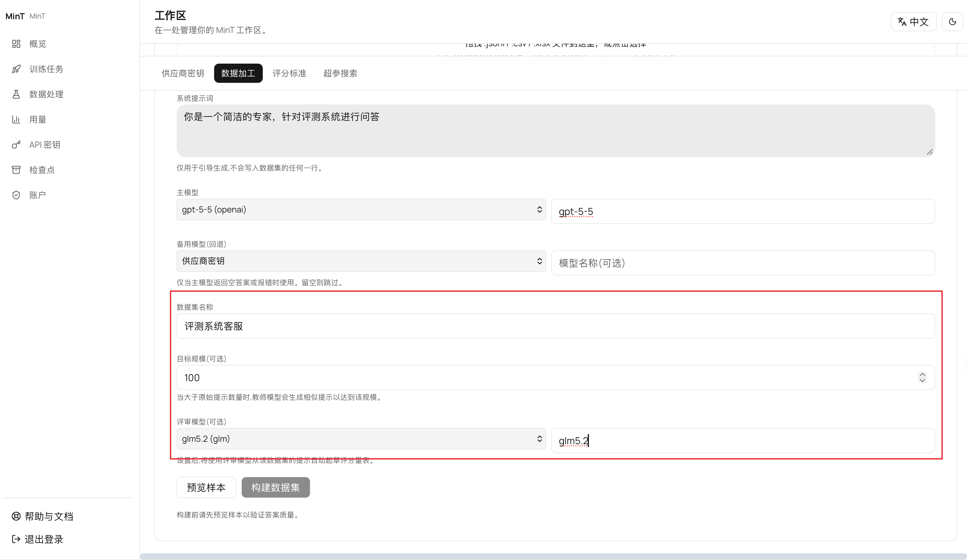Image resolution: width=967 pixels, height=560 pixels.
Task: Decrease 目标规模 with the down stepper arrow
Action: tap(923, 381)
